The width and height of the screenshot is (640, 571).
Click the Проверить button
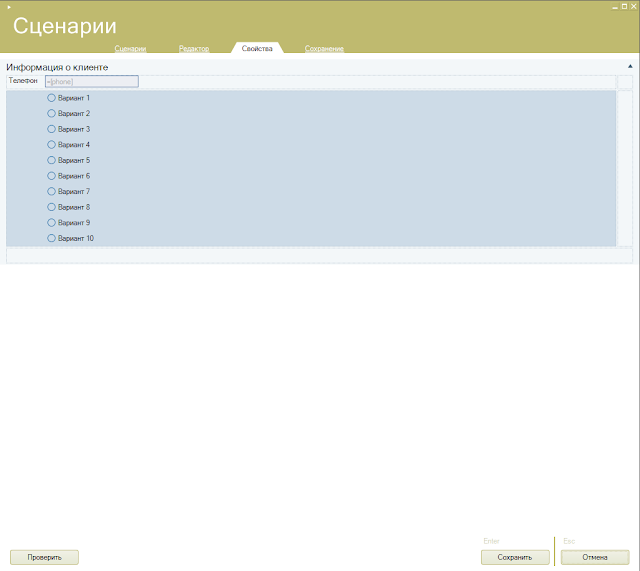pyautogui.click(x=44, y=557)
